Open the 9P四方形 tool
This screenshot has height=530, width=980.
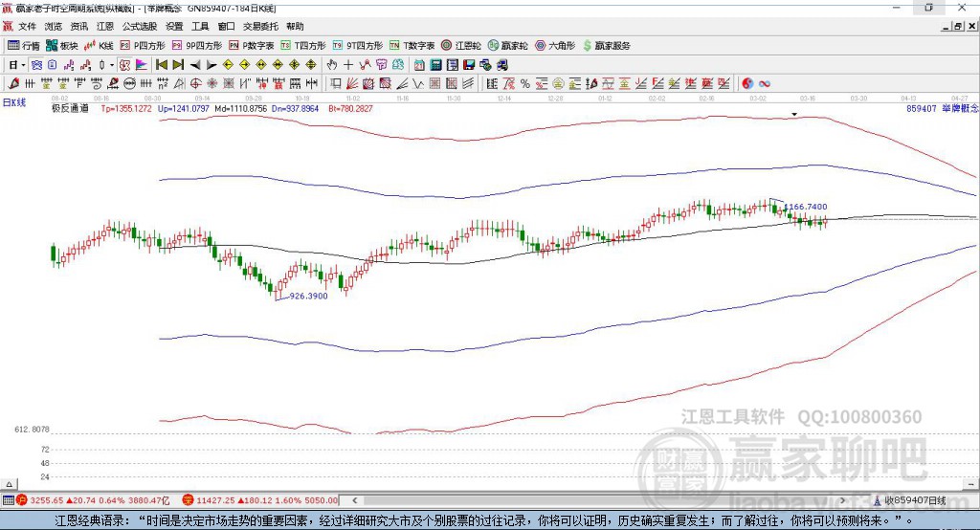click(x=197, y=46)
